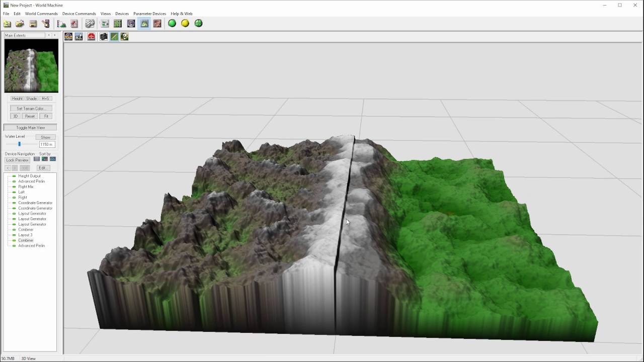This screenshot has width=644, height=362.
Task: Set preview mode to Shade
Action: 31,99
